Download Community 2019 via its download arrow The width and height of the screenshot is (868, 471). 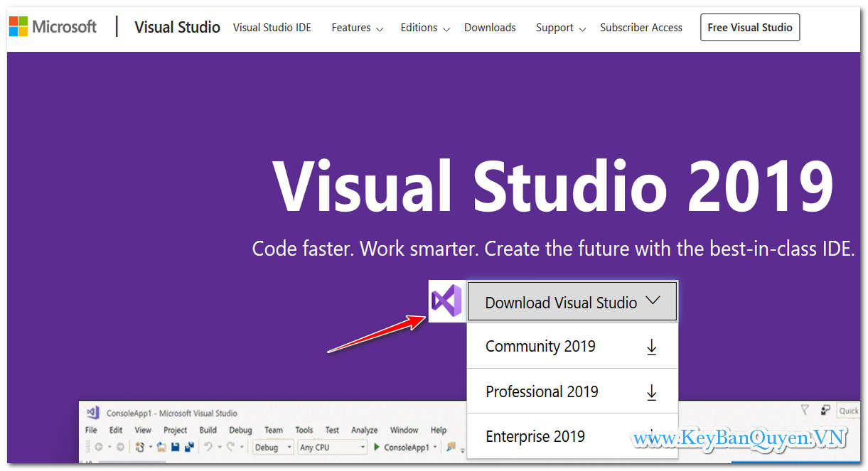[651, 346]
